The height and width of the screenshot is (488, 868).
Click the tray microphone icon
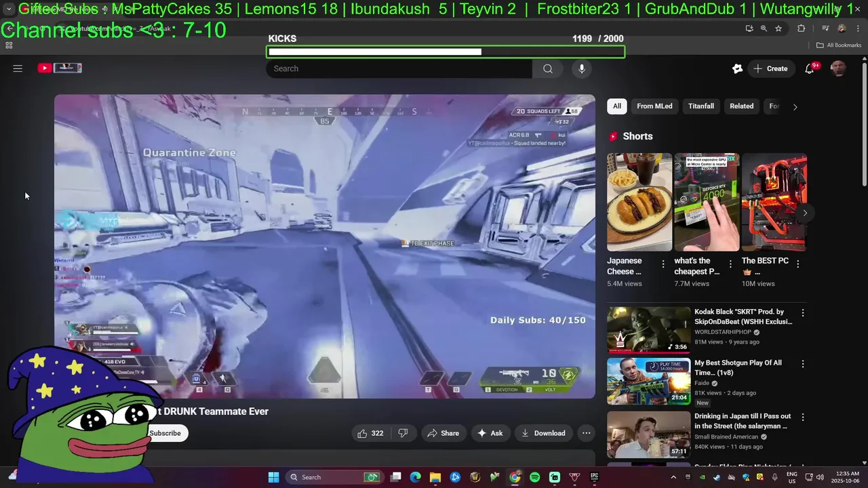pyautogui.click(x=774, y=477)
